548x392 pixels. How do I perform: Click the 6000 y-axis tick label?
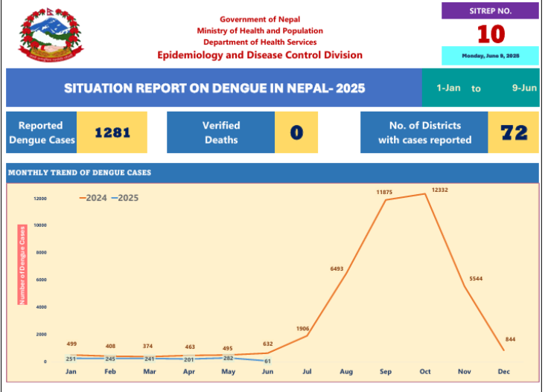pos(41,280)
